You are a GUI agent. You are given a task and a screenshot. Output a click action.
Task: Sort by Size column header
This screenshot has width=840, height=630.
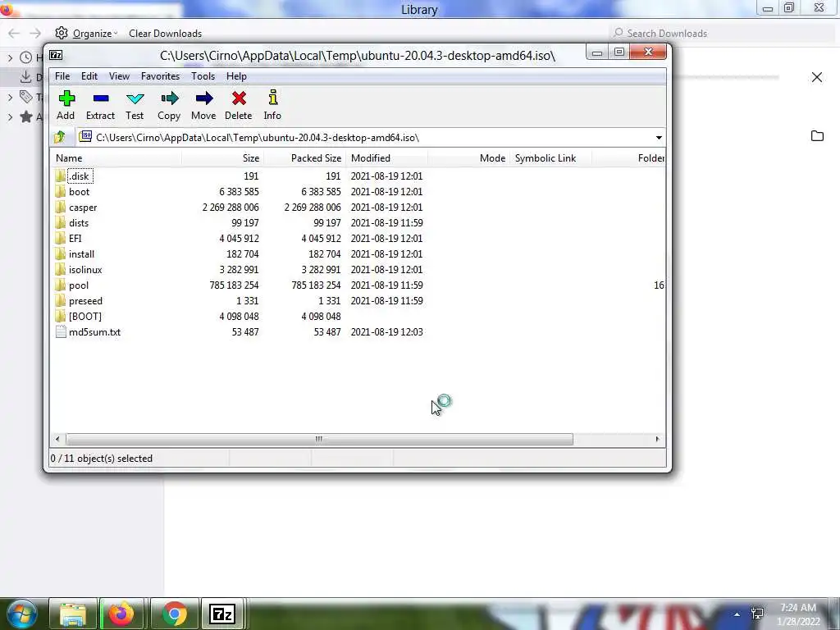coord(222,158)
